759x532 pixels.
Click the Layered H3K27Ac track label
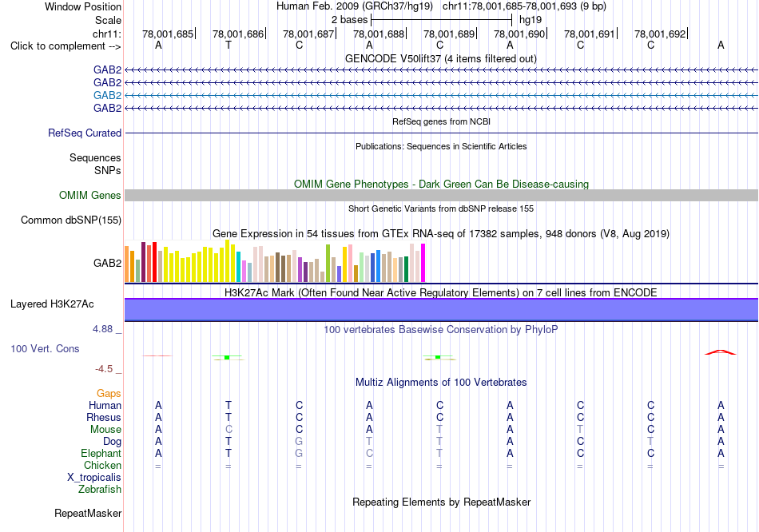[52, 304]
